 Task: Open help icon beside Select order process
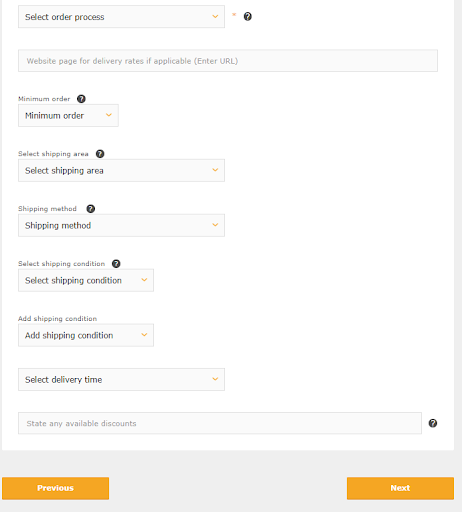pos(248,16)
